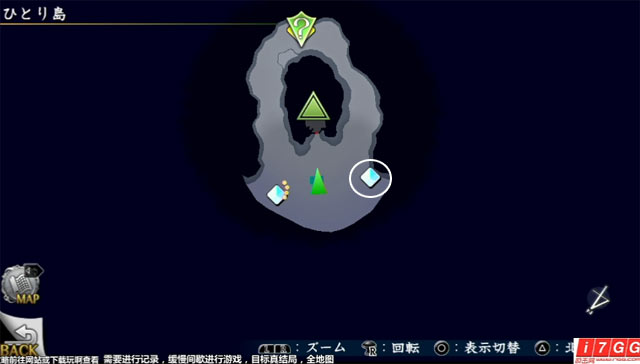This screenshot has height=364, width=640.
Task: Click the ズーム label
Action: [326, 348]
